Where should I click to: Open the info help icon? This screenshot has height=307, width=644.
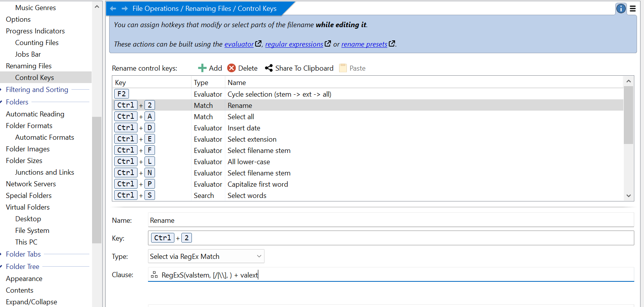[x=621, y=9]
